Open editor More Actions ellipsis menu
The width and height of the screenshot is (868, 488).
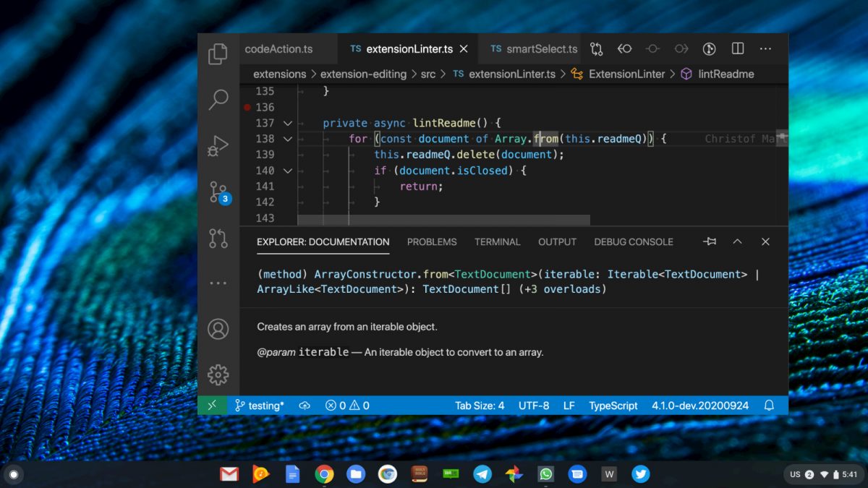click(x=765, y=49)
